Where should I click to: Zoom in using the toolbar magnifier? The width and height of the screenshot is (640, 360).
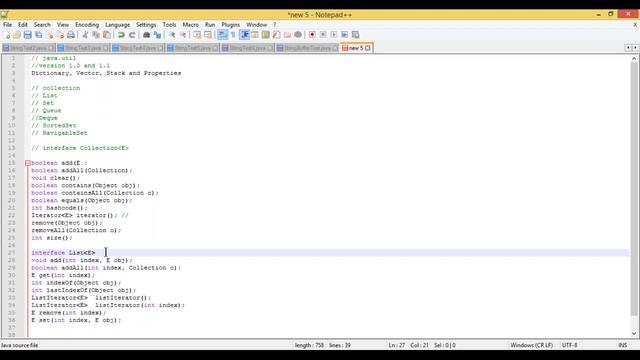coord(172,35)
